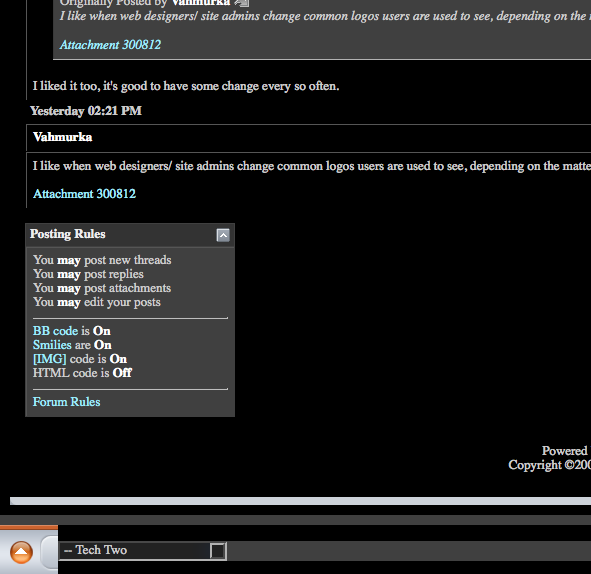Open Attachment 300812 in Vahmurka's post
The width and height of the screenshot is (591, 574).
[84, 194]
